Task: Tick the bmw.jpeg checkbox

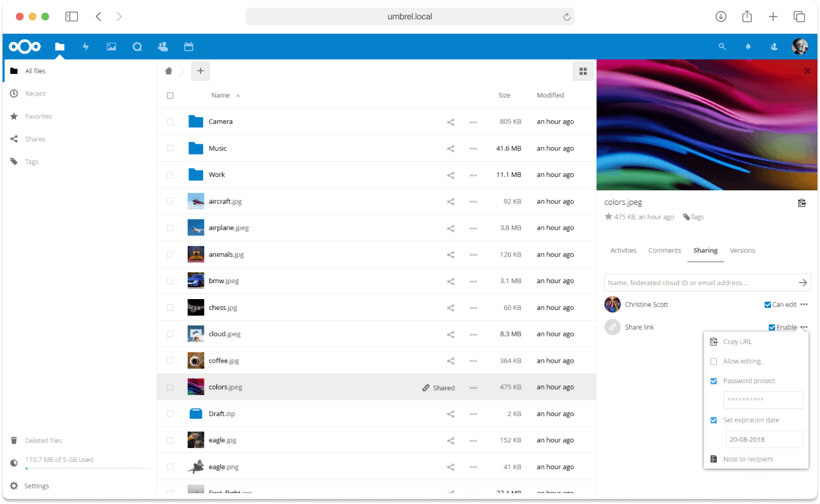Action: (x=170, y=281)
